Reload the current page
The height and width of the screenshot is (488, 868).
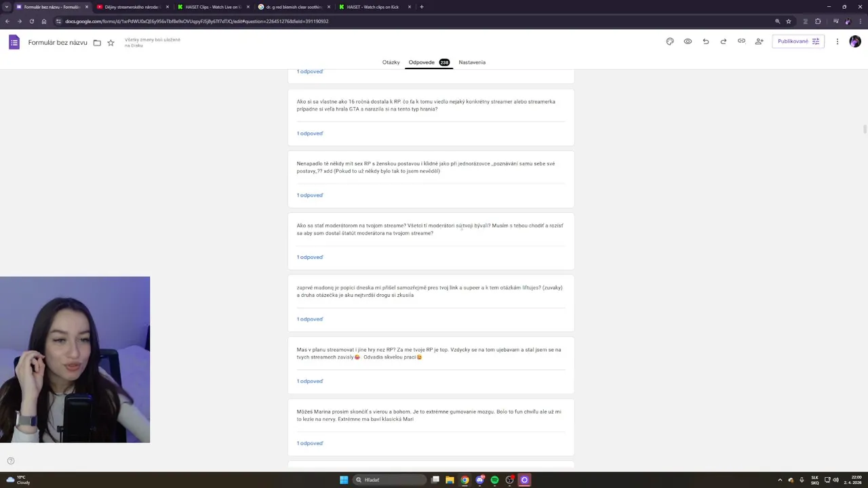point(31,21)
